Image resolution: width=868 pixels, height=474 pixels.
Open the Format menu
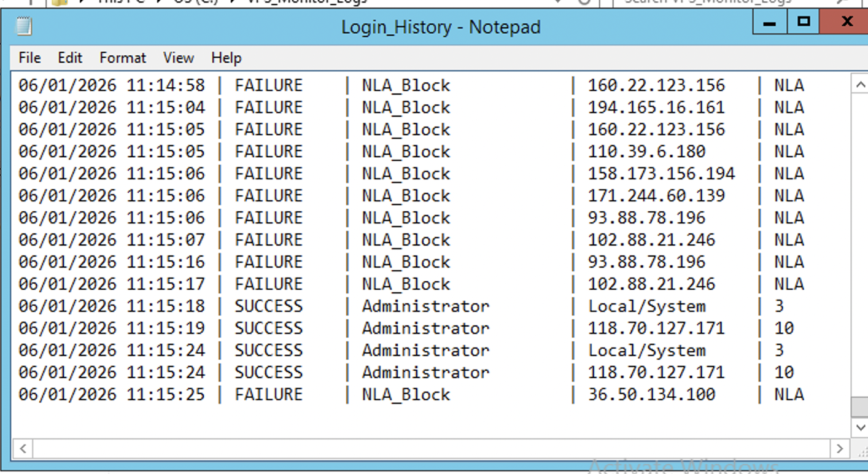click(122, 58)
